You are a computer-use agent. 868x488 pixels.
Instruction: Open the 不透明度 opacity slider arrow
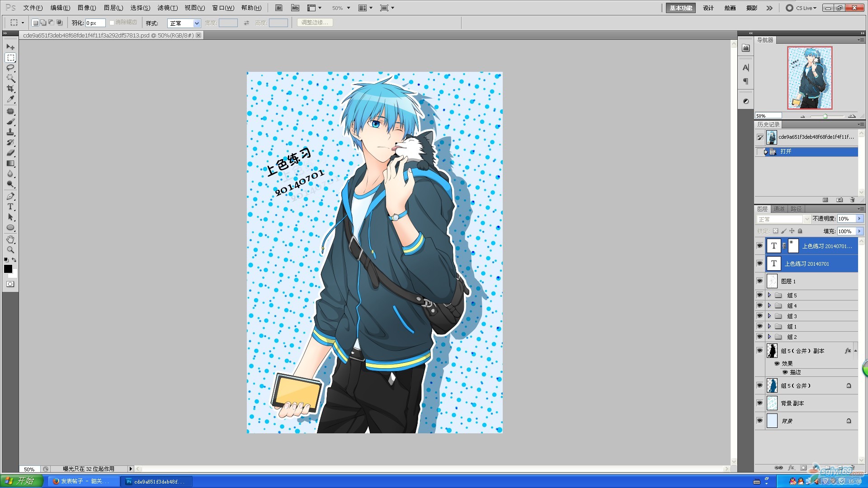859,219
